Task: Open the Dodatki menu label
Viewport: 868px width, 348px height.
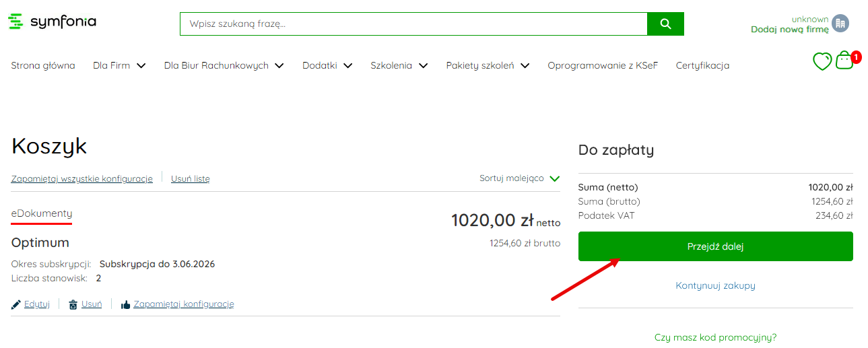Action: point(320,66)
